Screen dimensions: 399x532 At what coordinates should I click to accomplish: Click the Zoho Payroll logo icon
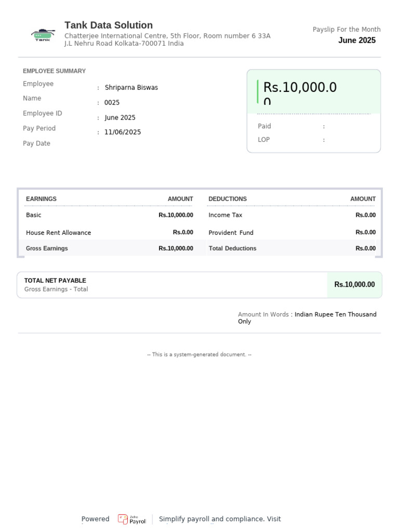pos(123,519)
